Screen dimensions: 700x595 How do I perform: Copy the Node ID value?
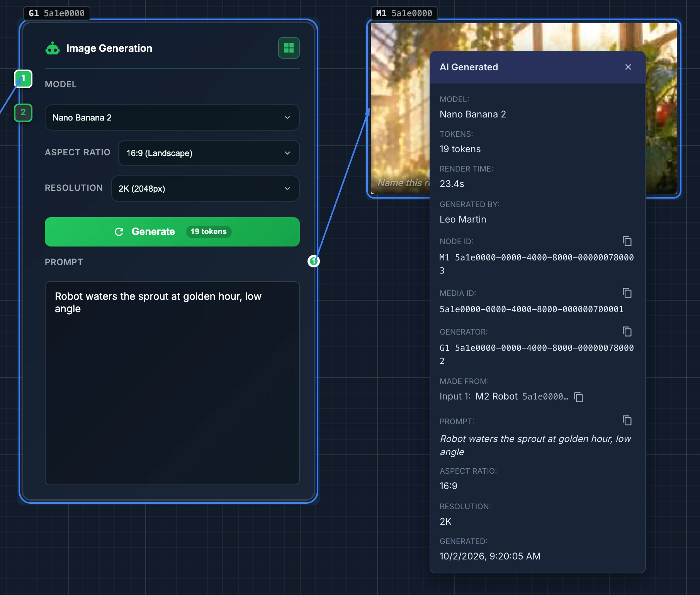point(627,241)
